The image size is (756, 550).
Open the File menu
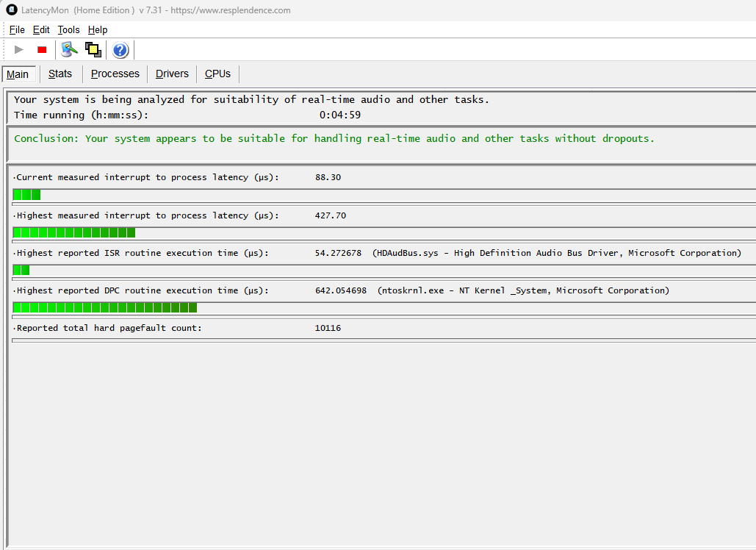17,30
